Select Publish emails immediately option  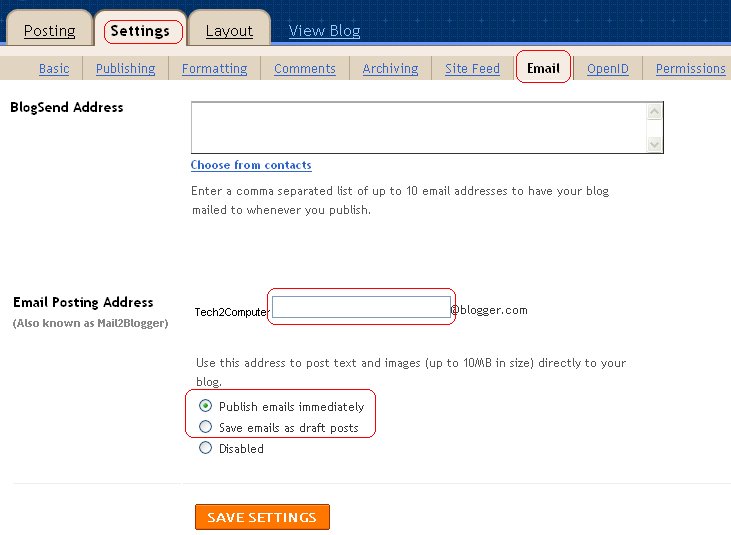tap(205, 406)
